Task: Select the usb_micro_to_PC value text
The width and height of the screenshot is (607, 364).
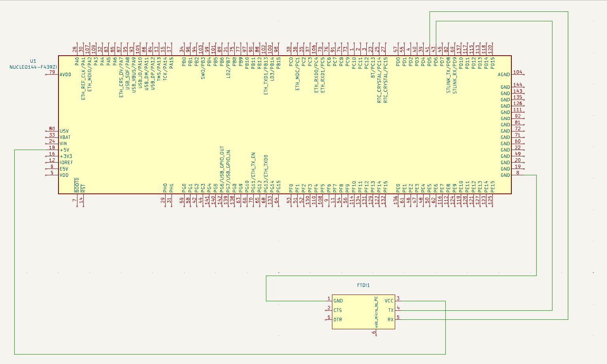Action: pos(376,312)
